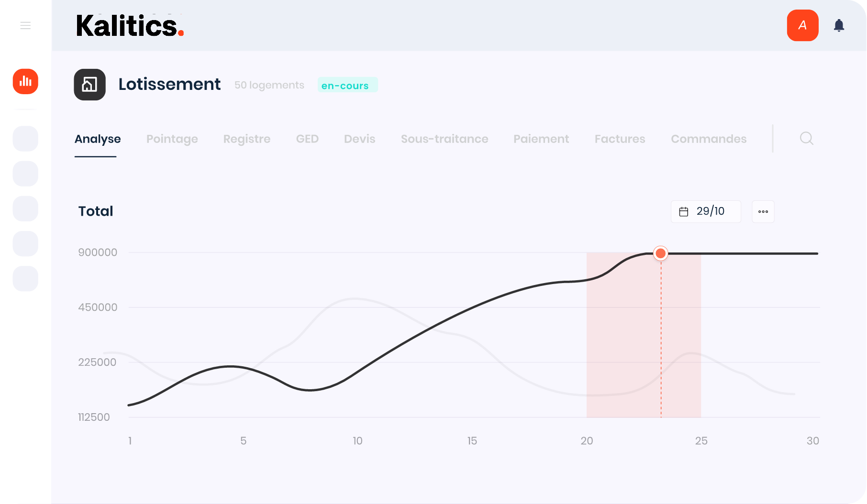Viewport: 867px width, 504px height.
Task: Open the three-dots chart options menu
Action: tap(763, 211)
